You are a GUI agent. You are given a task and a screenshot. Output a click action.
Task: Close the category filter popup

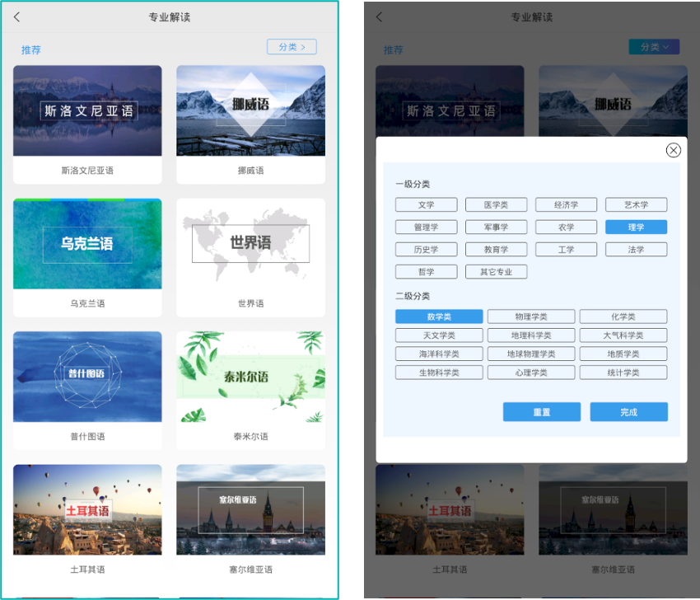pos(673,150)
